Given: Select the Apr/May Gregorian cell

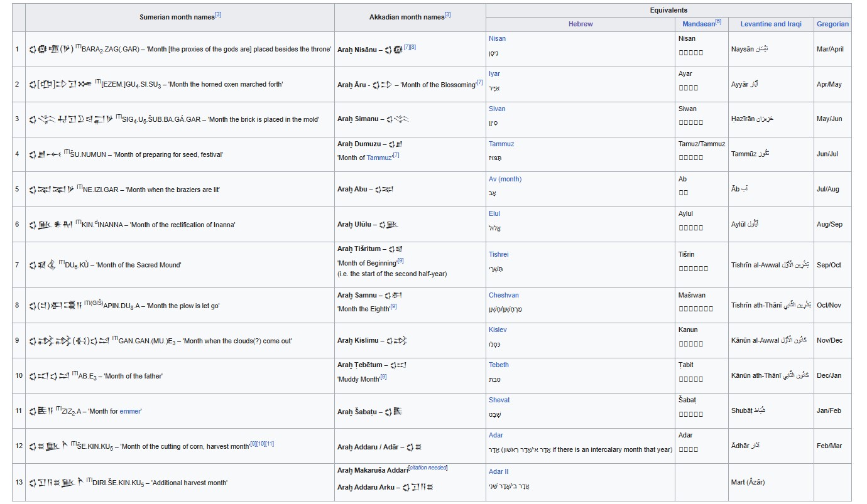Looking at the screenshot, I should point(832,84).
